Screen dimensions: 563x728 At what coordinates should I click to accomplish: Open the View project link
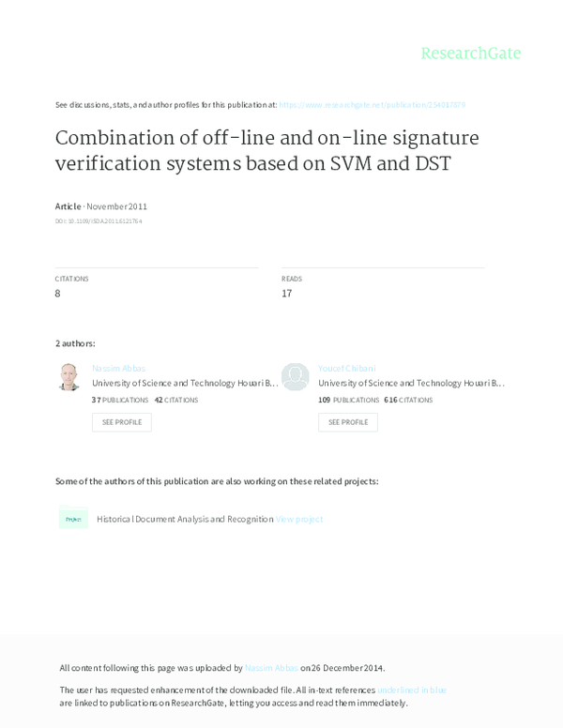point(299,519)
